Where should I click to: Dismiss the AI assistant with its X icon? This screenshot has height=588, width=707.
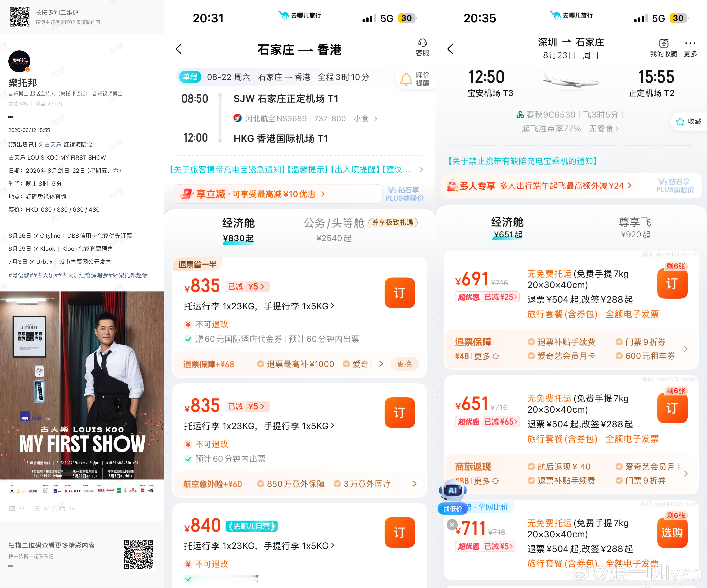tap(452, 524)
